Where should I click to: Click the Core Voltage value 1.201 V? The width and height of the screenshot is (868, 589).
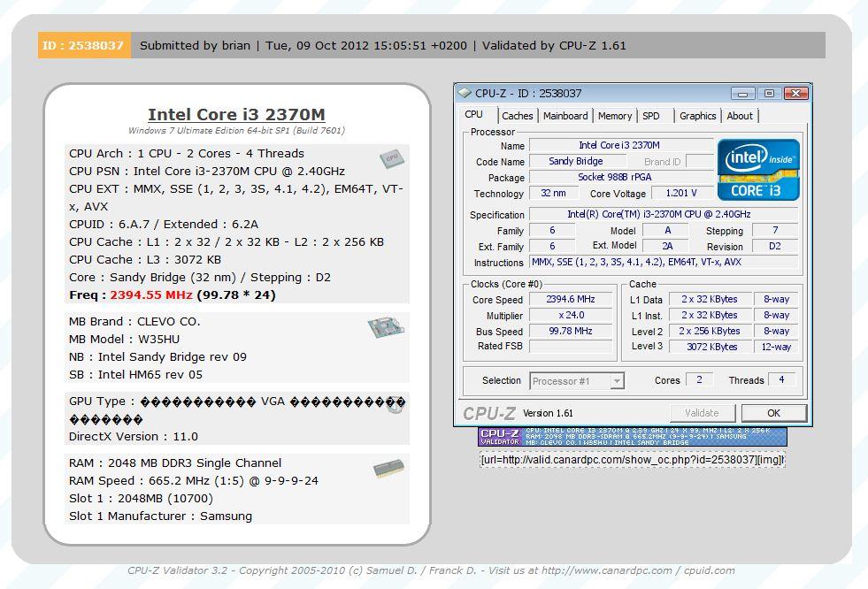(681, 193)
